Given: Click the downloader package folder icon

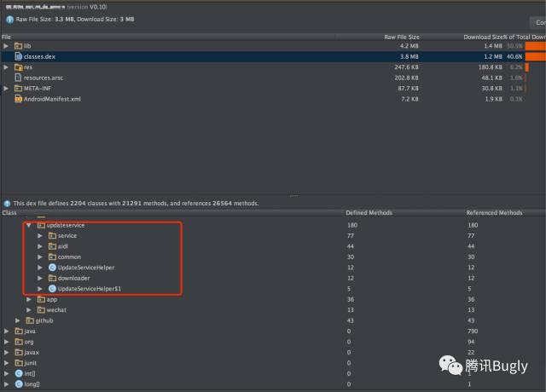Looking at the screenshot, I should [x=52, y=279].
